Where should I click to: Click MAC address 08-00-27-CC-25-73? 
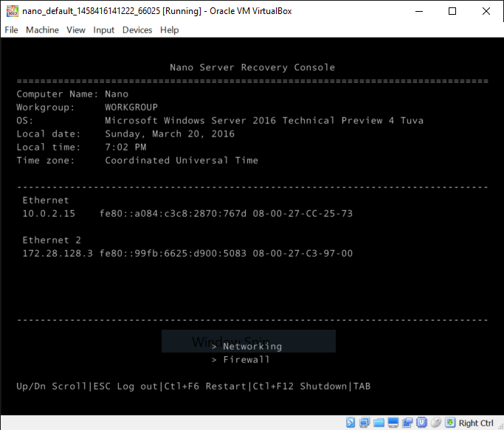tap(303, 213)
